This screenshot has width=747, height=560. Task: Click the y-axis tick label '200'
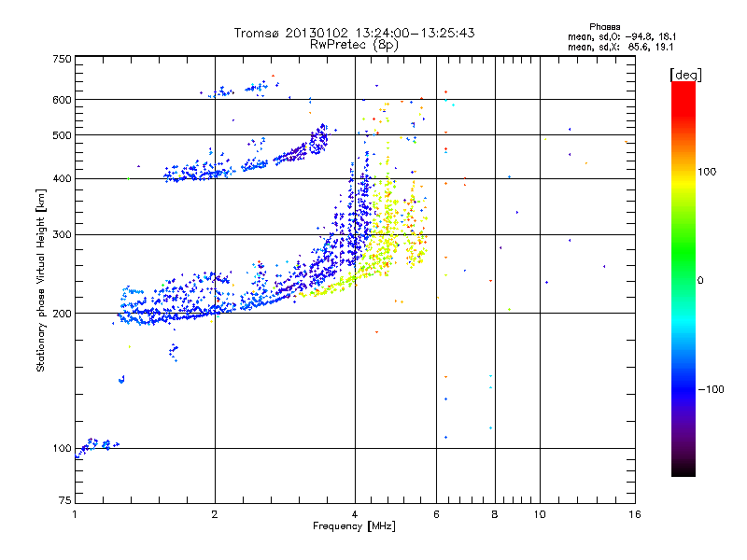62,314
